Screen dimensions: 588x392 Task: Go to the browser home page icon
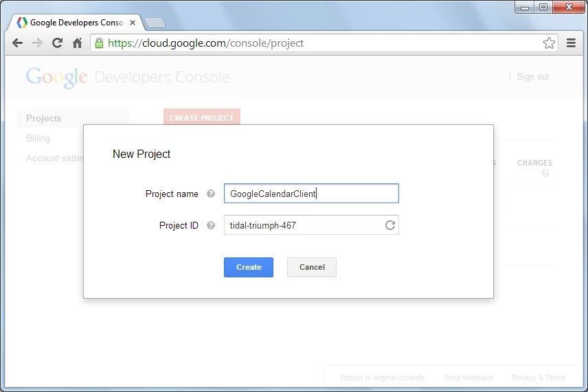pos(77,43)
